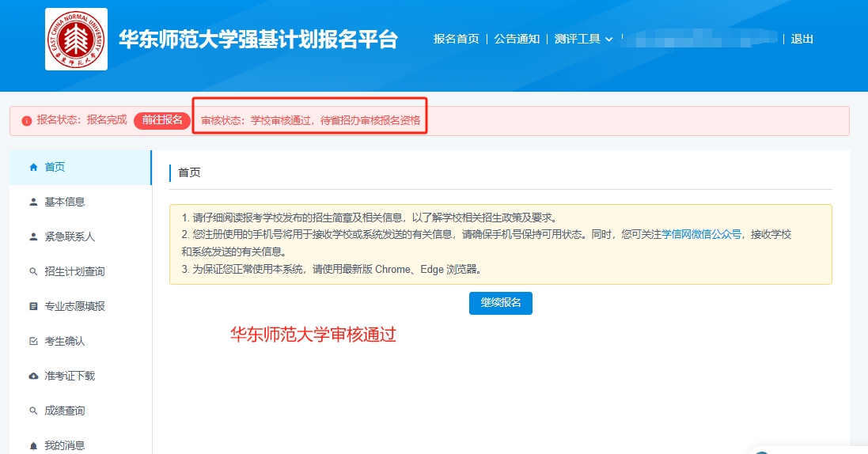Viewport: 868px width, 454px height.
Task: Click the 华东师范大学强基计划报名平台 title
Action: point(259,40)
